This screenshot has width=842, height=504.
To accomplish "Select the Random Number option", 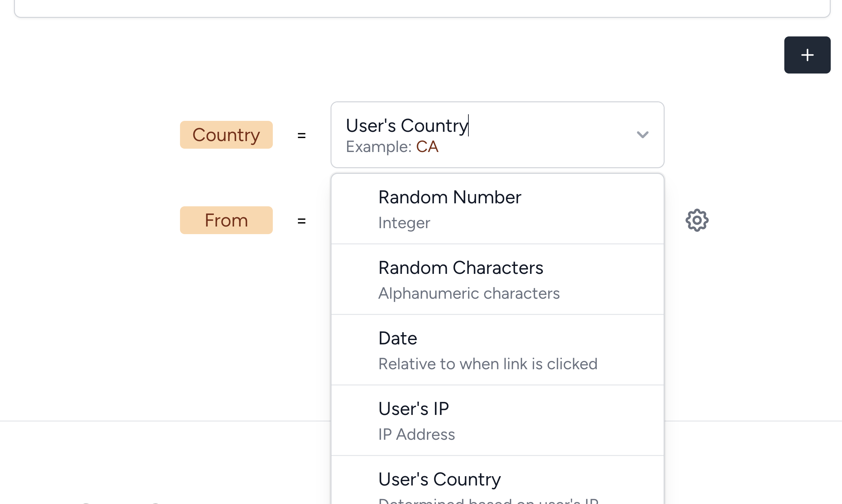I will click(497, 209).
